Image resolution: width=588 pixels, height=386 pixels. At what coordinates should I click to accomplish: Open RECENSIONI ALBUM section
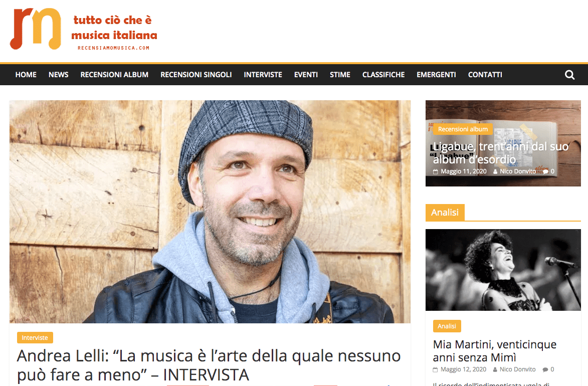(x=114, y=75)
